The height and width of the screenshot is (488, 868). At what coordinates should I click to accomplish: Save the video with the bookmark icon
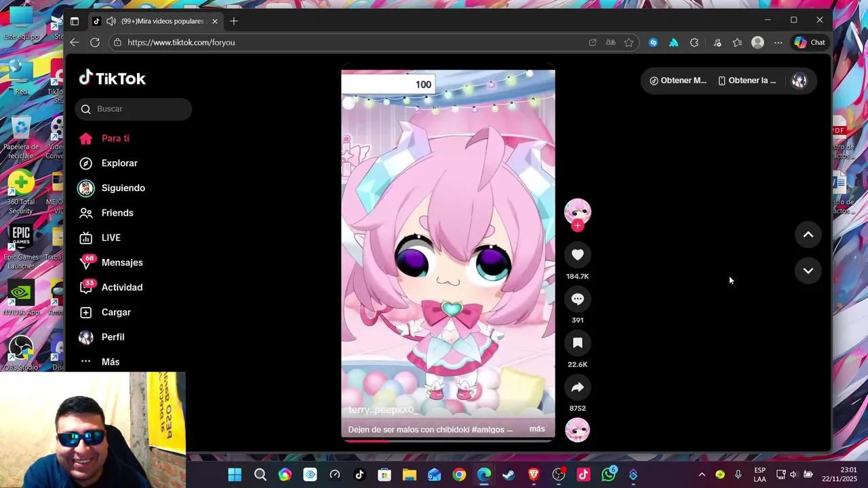point(578,343)
